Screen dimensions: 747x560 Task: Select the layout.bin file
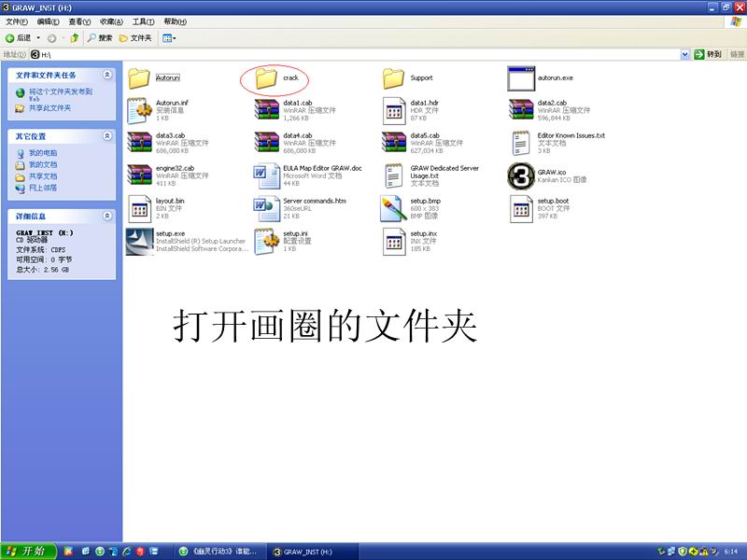156,208
